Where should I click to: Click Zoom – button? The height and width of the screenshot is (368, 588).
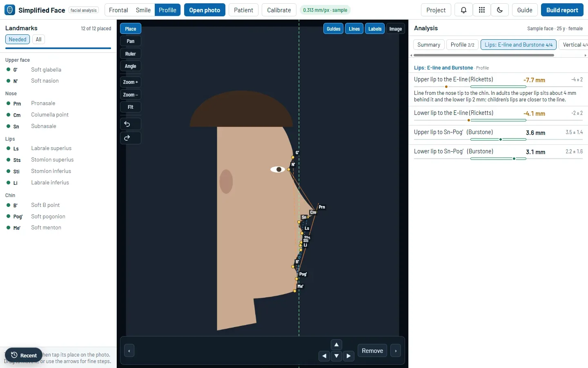pos(130,94)
